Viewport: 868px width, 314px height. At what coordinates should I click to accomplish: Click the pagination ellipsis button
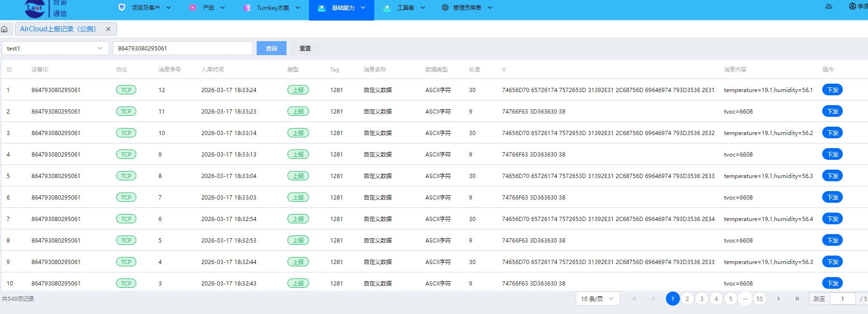745,299
